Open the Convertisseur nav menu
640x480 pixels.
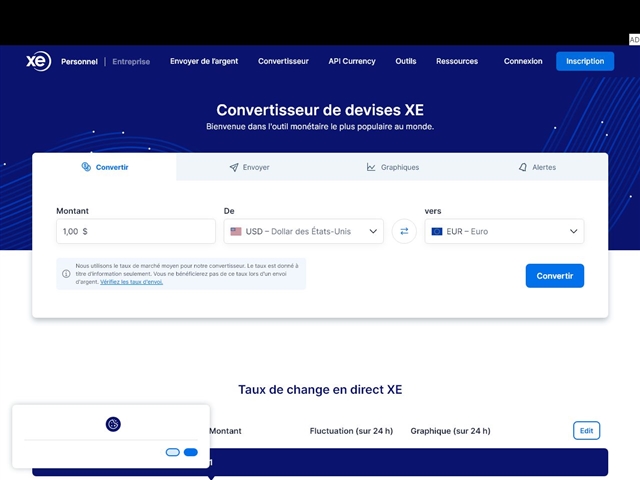[283, 61]
